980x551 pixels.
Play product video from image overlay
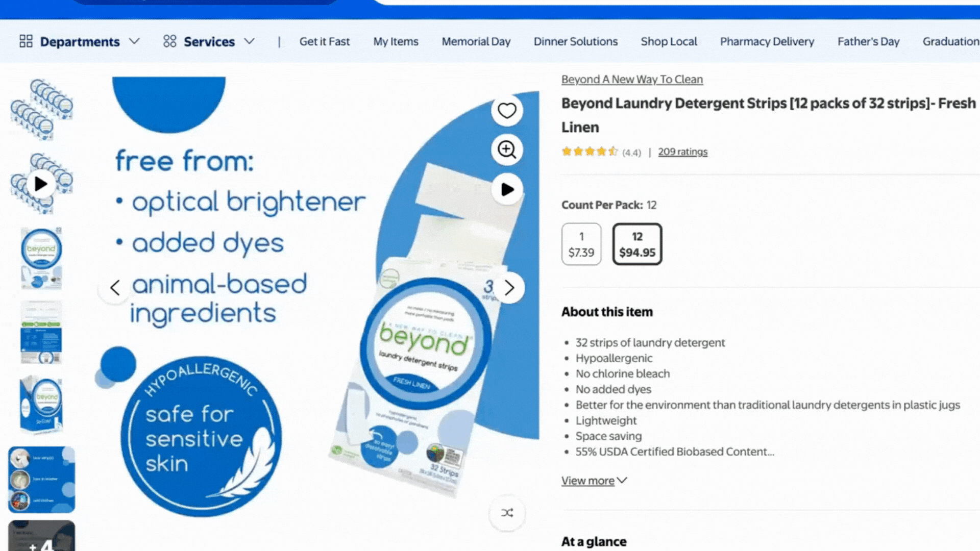click(x=507, y=189)
